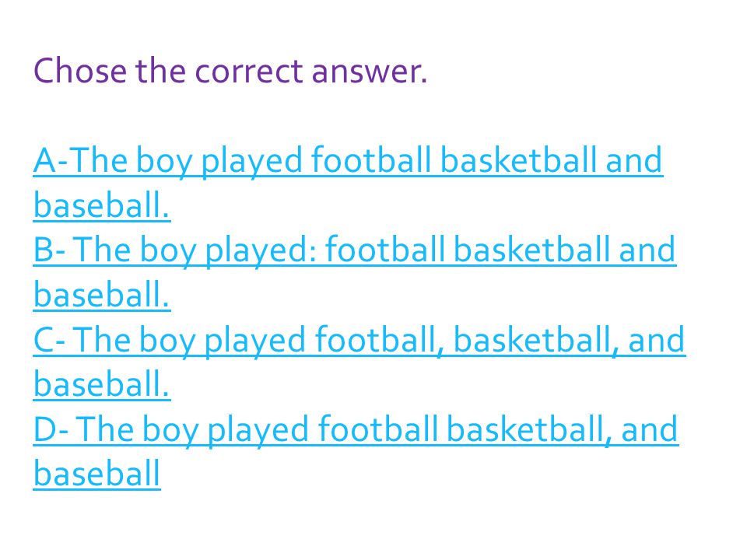Click the 'B-' label starting answer B
The height and width of the screenshot is (560, 747).
(x=50, y=250)
